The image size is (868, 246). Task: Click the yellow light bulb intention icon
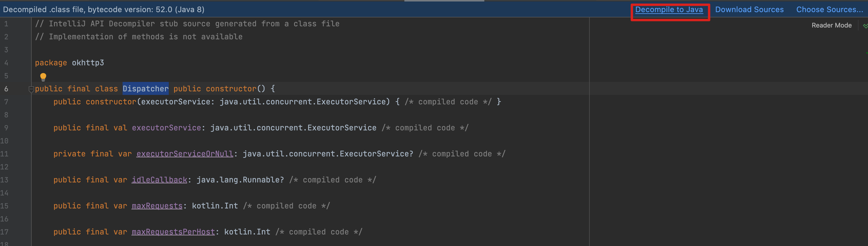[43, 77]
